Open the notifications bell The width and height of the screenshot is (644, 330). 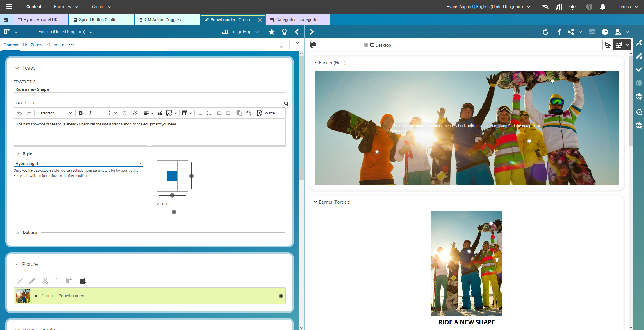click(x=602, y=7)
